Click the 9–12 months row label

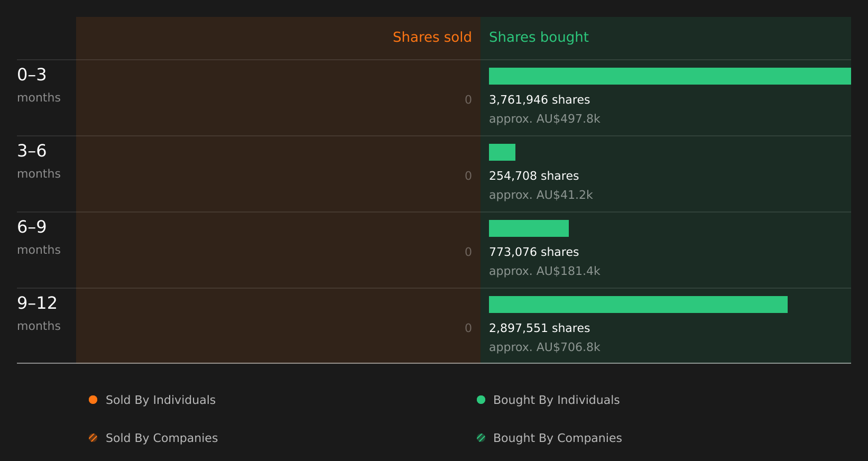point(39,314)
